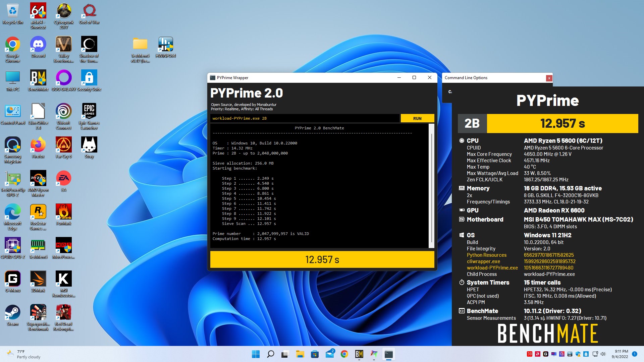Click the 12.957 s result bar in PYPrime Wrapper
Screen dimensions: 644x362
322,259
